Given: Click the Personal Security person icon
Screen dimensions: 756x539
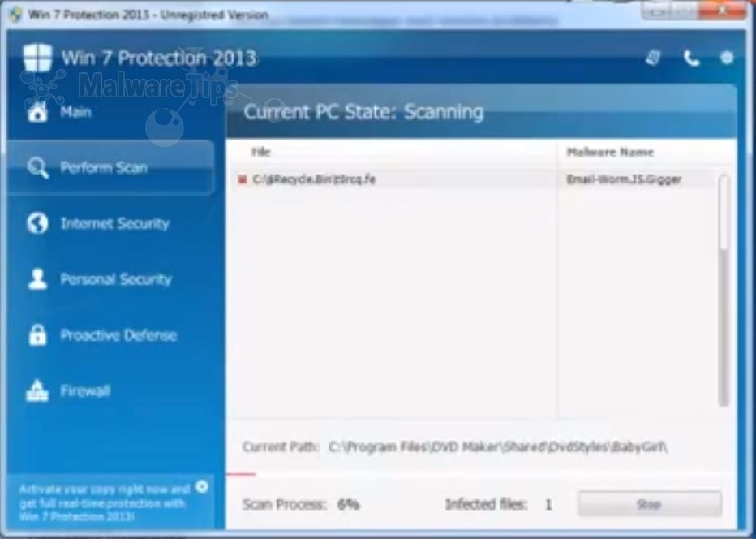Looking at the screenshot, I should click(x=37, y=279).
